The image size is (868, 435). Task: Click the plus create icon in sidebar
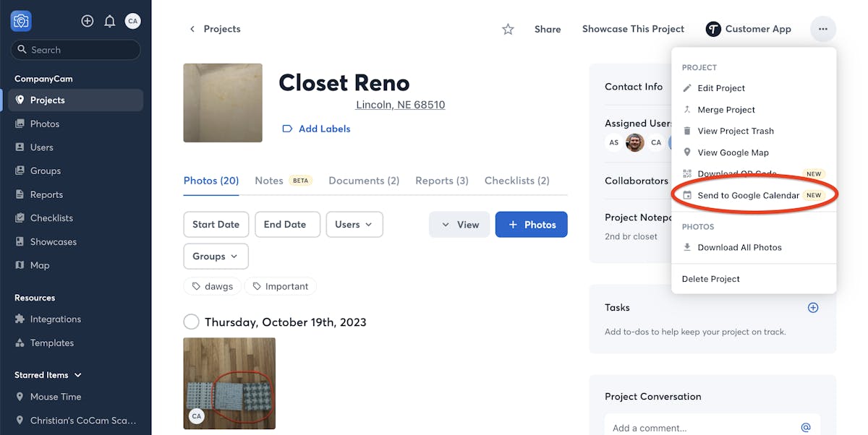coord(88,21)
